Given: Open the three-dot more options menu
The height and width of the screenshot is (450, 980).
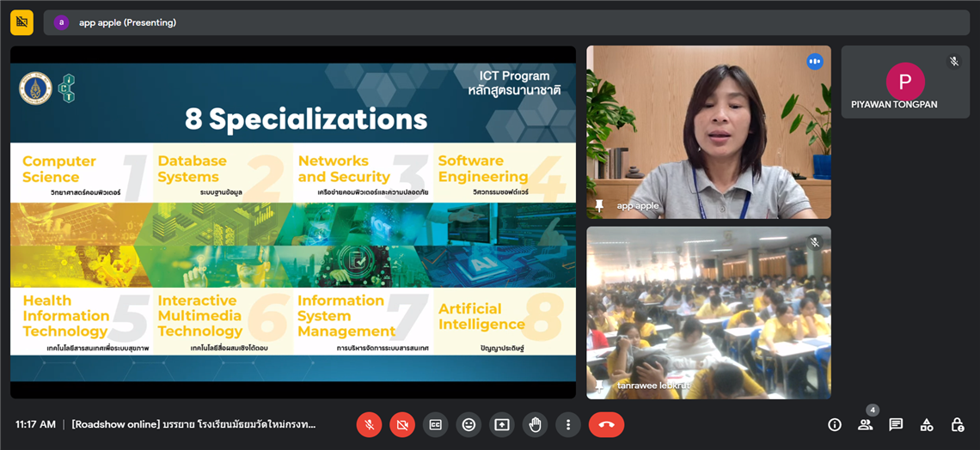Looking at the screenshot, I should (x=567, y=424).
